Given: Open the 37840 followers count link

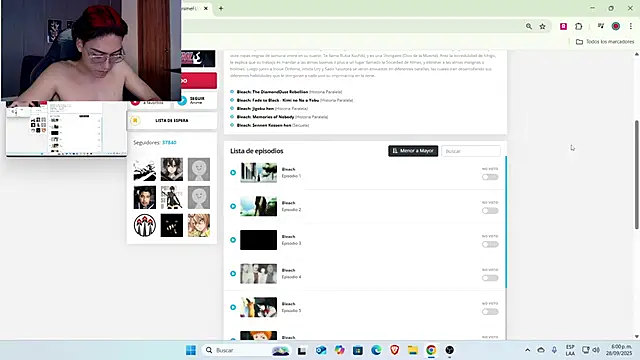Looking at the screenshot, I should tap(169, 142).
